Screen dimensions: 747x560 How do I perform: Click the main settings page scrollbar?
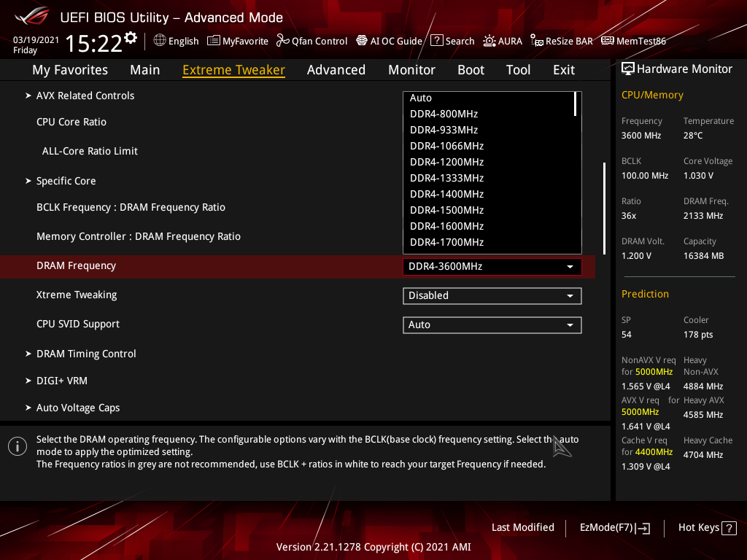coord(604,209)
